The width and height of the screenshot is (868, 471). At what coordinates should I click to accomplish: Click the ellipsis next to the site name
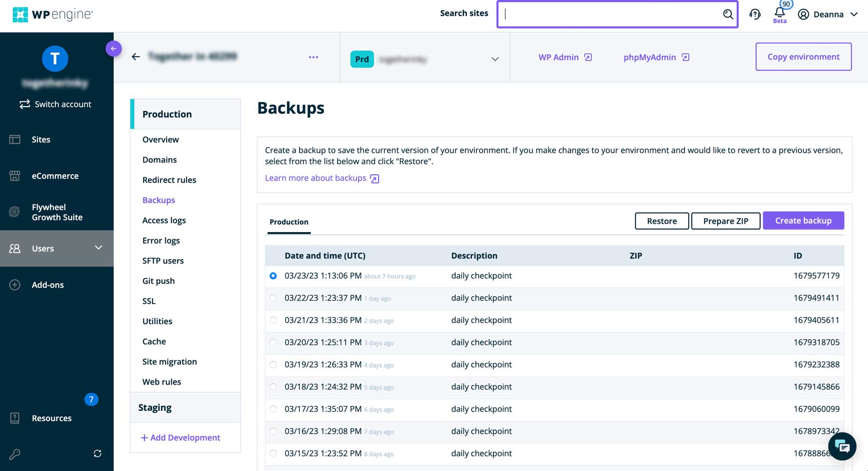313,56
